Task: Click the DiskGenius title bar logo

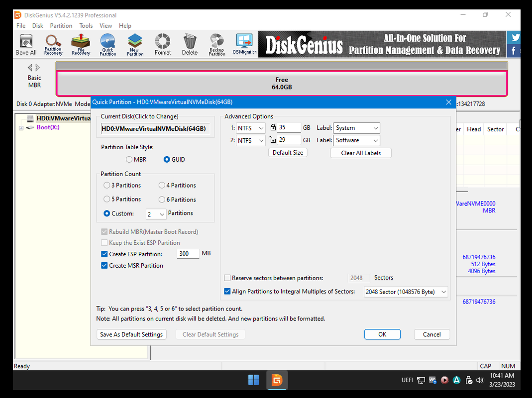Action: (17, 15)
